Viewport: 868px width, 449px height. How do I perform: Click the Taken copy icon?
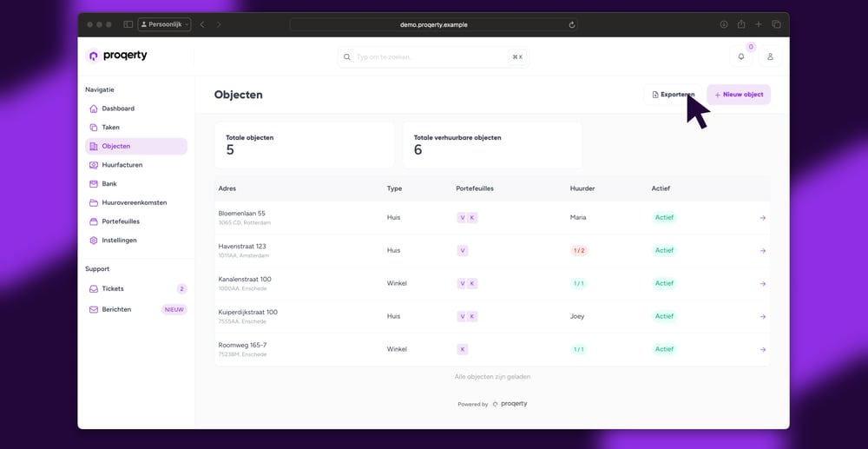tap(94, 128)
